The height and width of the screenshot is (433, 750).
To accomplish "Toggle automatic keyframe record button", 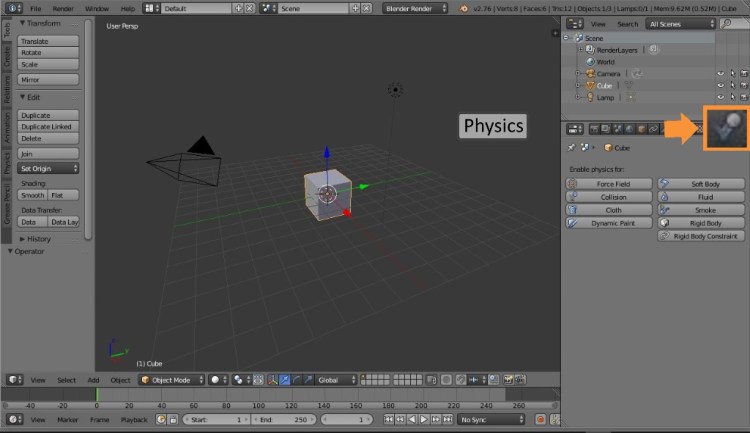I will [x=540, y=419].
